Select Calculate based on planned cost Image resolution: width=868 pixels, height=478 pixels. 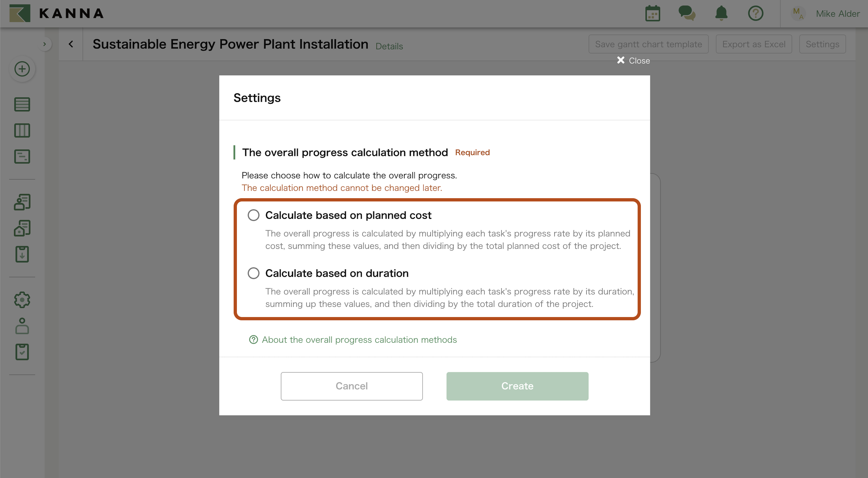tap(254, 215)
